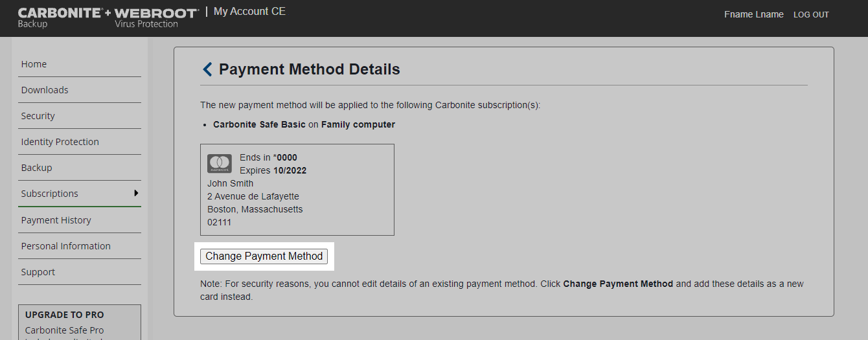Click the Family computer text
Screen dimensions: 868x340
tap(358, 124)
